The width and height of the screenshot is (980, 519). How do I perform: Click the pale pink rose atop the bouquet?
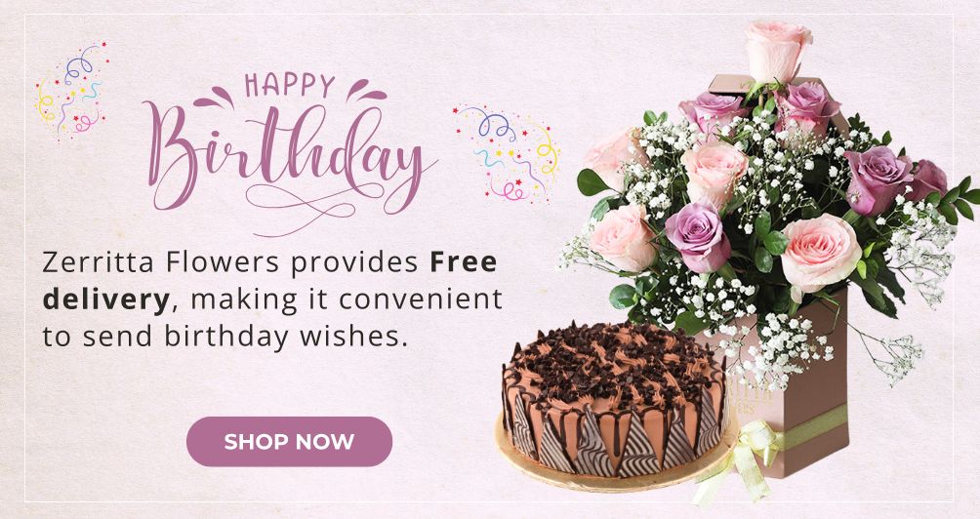coord(778,49)
